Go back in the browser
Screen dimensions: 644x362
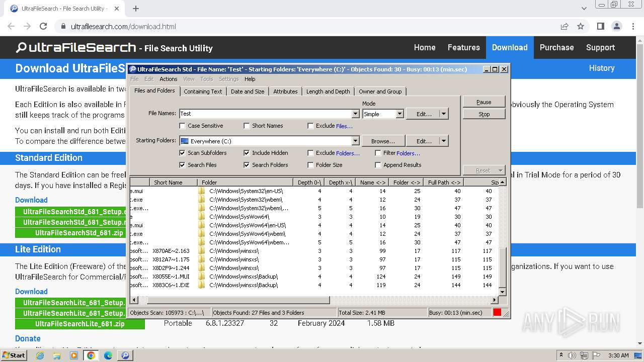click(x=11, y=26)
